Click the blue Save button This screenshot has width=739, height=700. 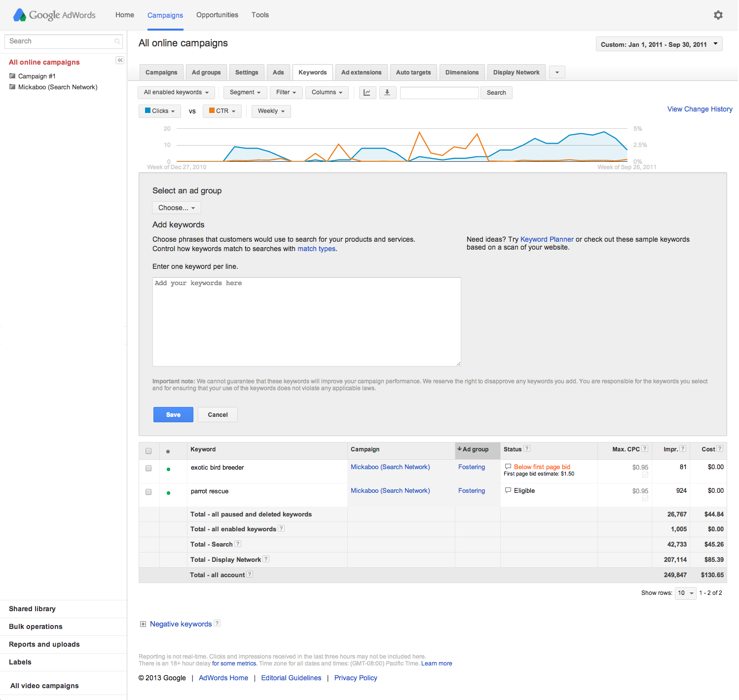[x=173, y=415]
